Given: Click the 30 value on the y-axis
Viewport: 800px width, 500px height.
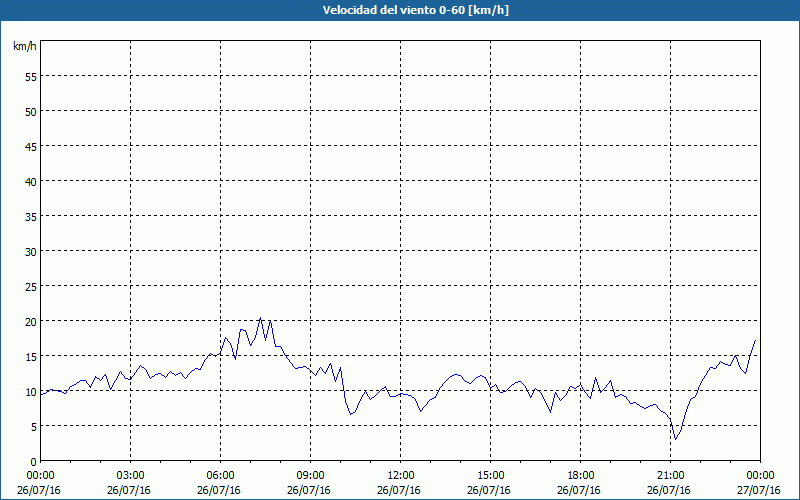Looking at the screenshot, I should point(31,252).
